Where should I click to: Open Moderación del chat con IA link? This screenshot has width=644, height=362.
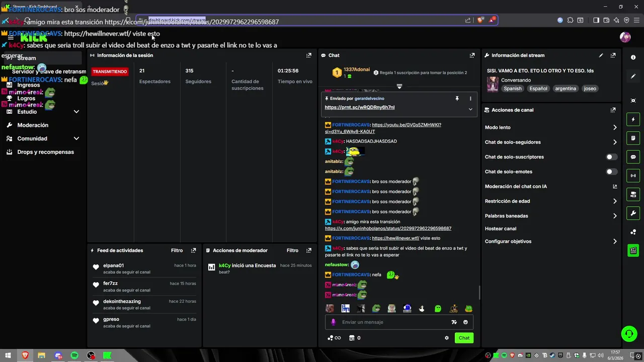pyautogui.click(x=551, y=187)
